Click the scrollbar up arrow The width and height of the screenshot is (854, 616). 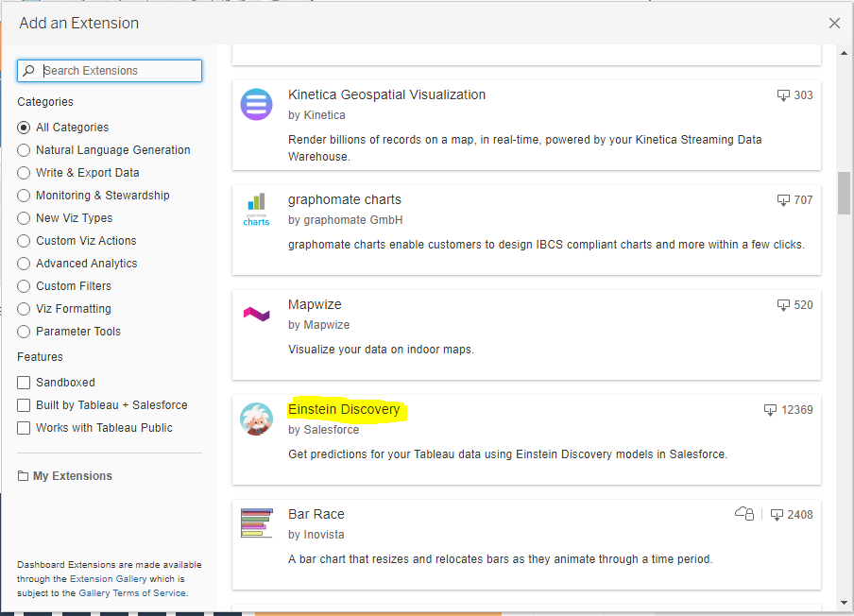(844, 53)
